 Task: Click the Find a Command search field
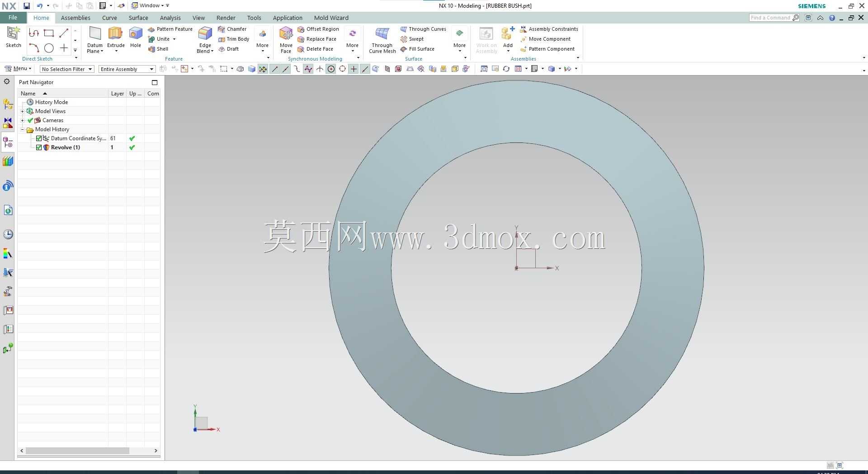774,18
